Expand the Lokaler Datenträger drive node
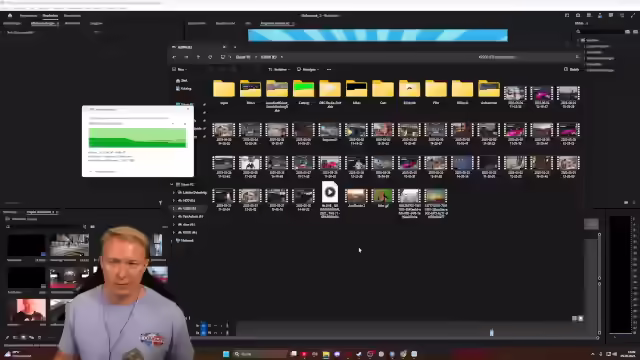 (174, 192)
